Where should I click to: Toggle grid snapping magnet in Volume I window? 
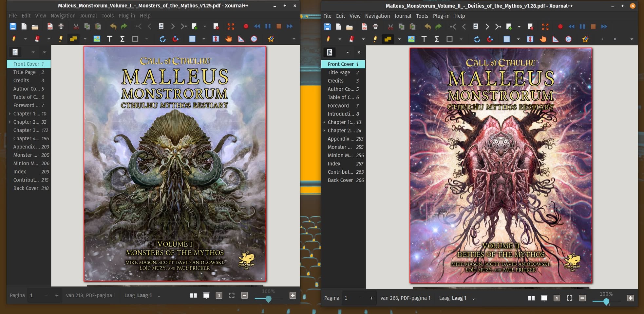pyautogui.click(x=176, y=39)
